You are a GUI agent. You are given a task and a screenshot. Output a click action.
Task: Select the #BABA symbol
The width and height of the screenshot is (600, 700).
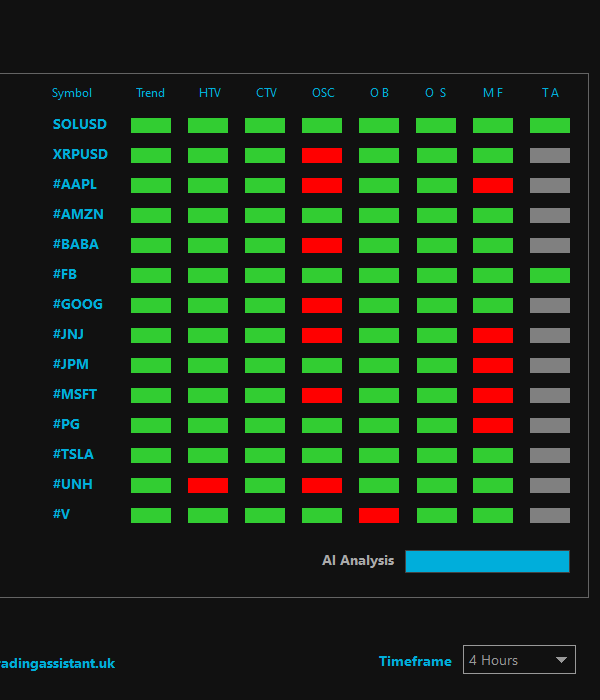75,244
